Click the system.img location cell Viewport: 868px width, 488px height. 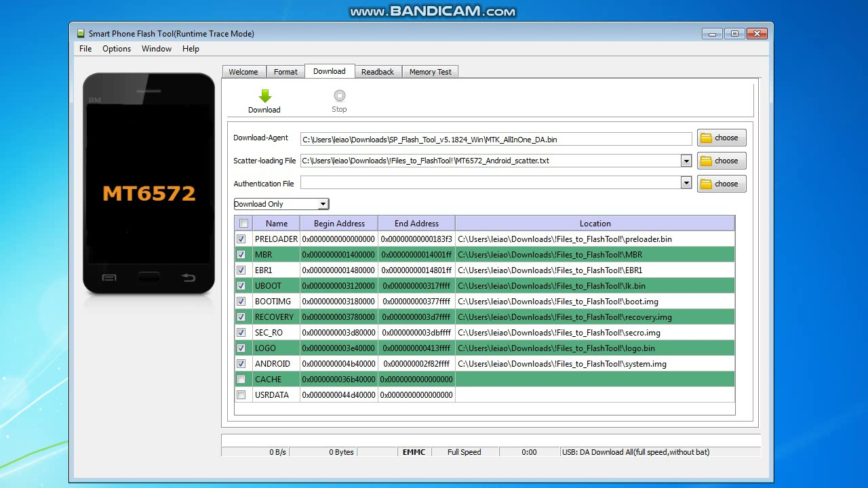point(595,364)
